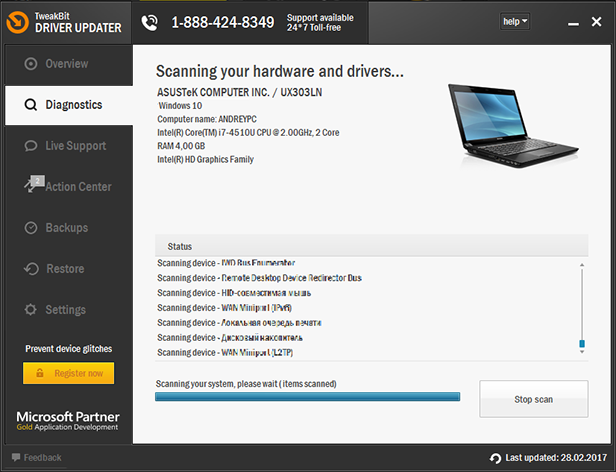Click the Stop scan button
616x472 pixels.
(x=534, y=399)
